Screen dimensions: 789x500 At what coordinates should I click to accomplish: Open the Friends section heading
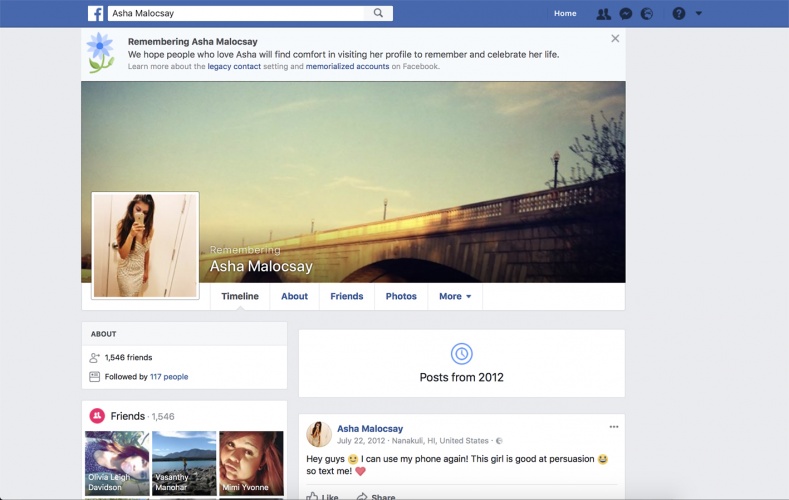point(128,416)
